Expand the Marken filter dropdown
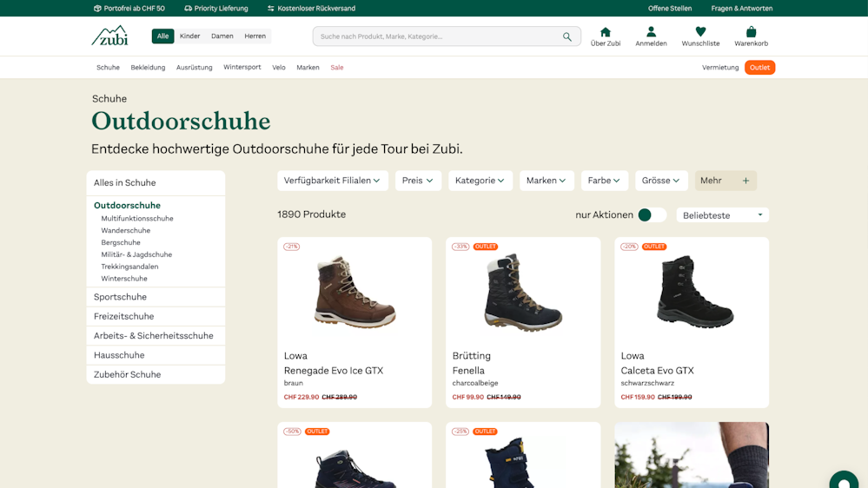Viewport: 868px width, 488px height. (x=547, y=181)
